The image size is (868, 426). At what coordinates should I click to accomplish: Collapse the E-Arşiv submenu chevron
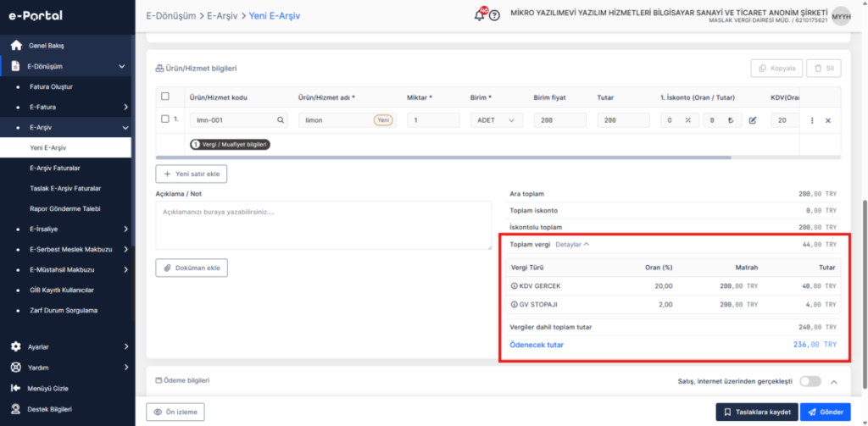pyautogui.click(x=125, y=127)
